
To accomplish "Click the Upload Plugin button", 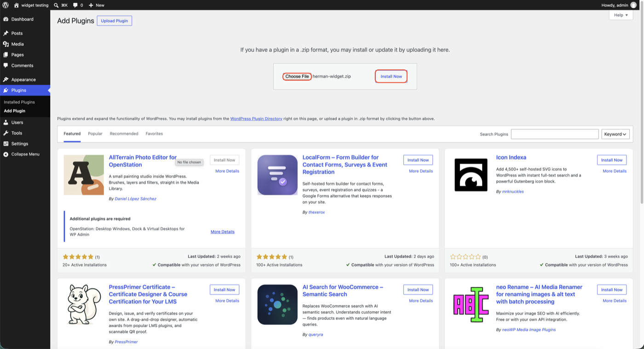I will (115, 21).
